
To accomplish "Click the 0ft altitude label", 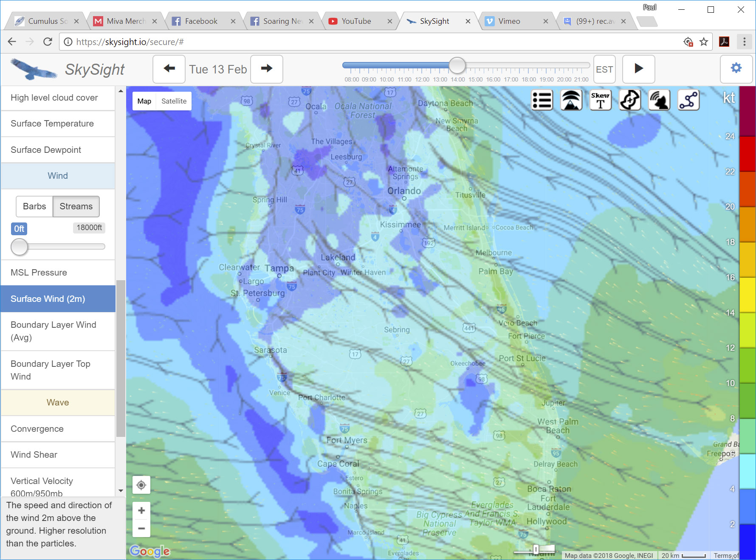I will (x=19, y=229).
